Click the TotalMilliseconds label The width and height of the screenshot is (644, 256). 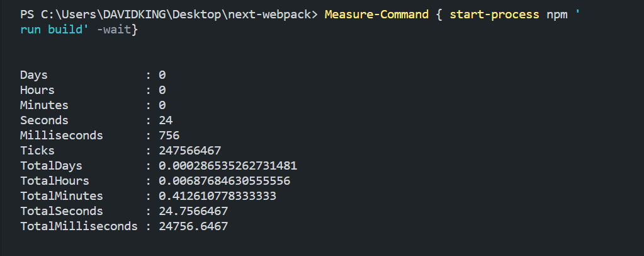coord(79,226)
